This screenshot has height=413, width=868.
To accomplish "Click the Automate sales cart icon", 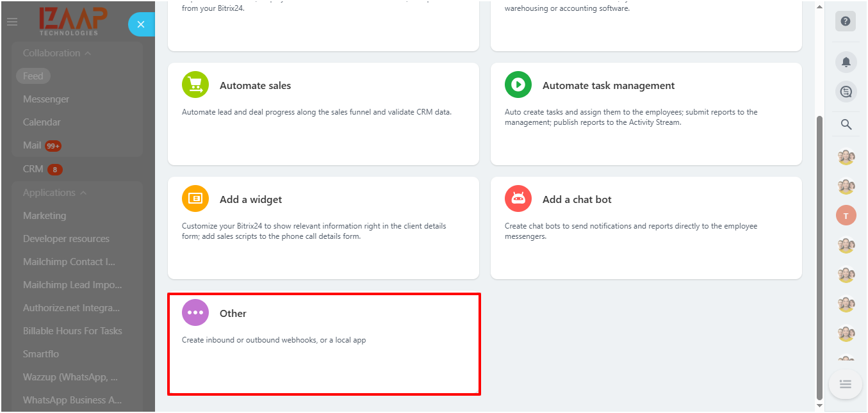I will tap(195, 85).
